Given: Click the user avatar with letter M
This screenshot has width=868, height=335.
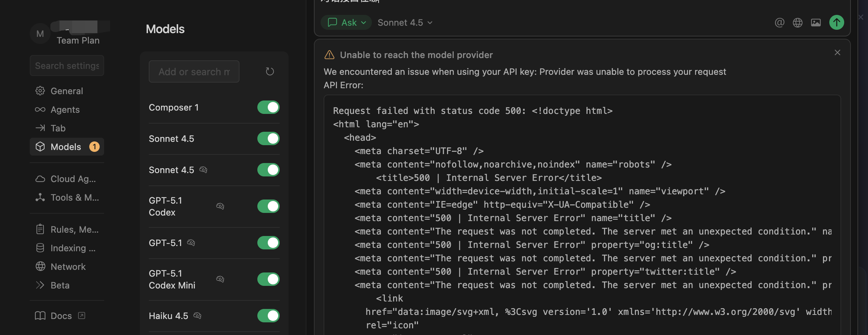Looking at the screenshot, I should (x=40, y=34).
